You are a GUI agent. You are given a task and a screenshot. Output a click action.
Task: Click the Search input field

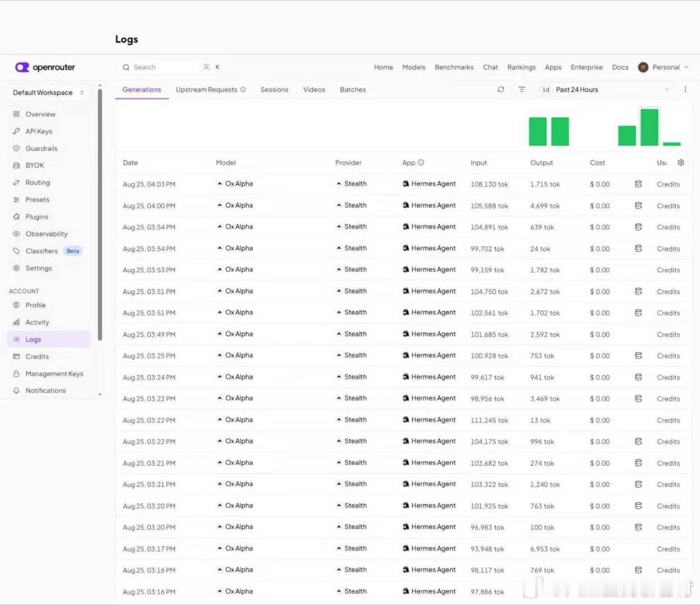tap(172, 67)
